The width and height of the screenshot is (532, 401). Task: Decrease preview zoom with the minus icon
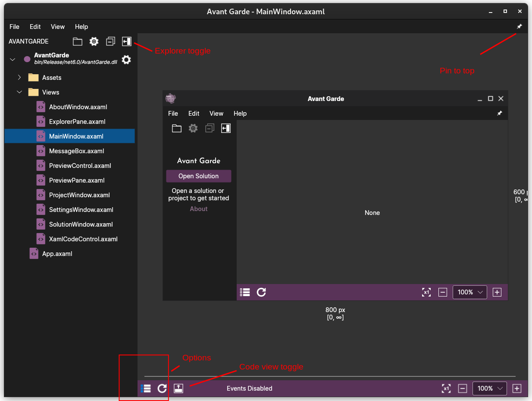463,388
